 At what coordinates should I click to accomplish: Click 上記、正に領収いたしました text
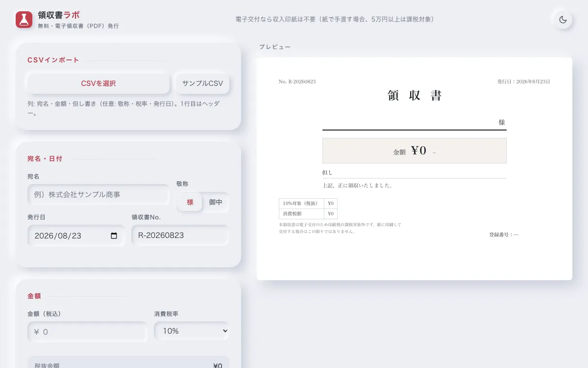click(358, 185)
